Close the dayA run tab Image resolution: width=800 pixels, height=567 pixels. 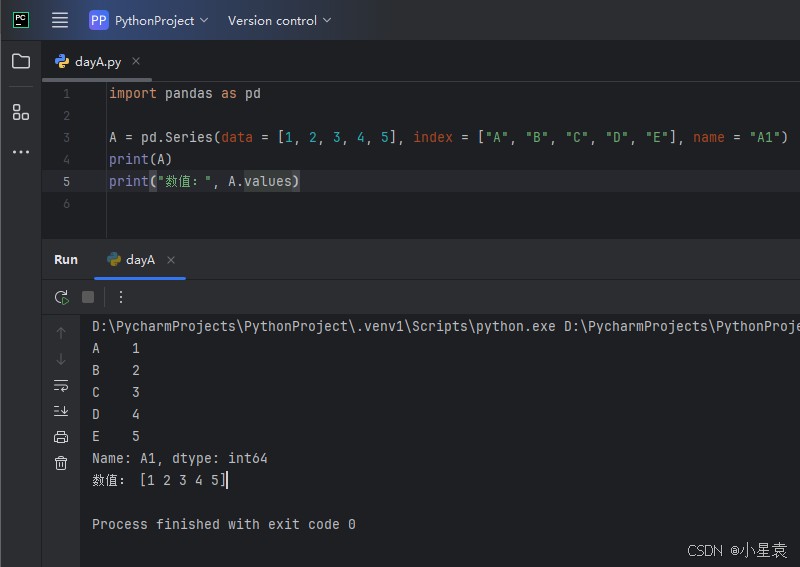point(171,260)
